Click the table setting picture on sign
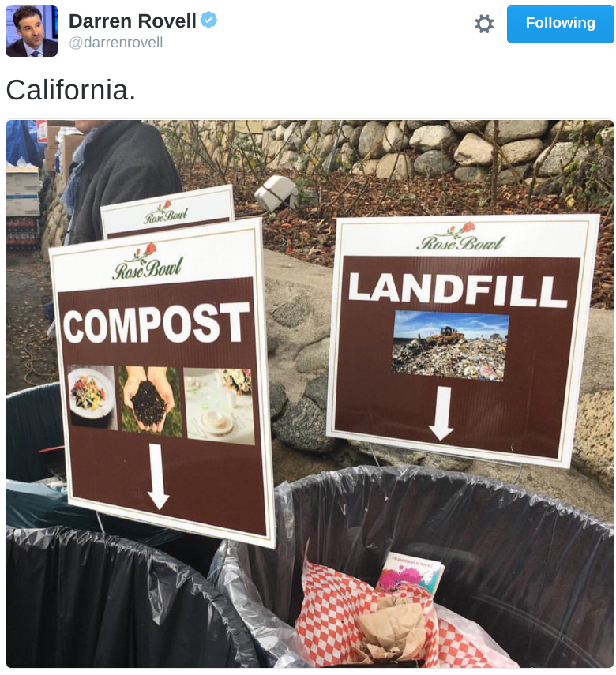Screen dimensions: 616x675 [x=219, y=407]
